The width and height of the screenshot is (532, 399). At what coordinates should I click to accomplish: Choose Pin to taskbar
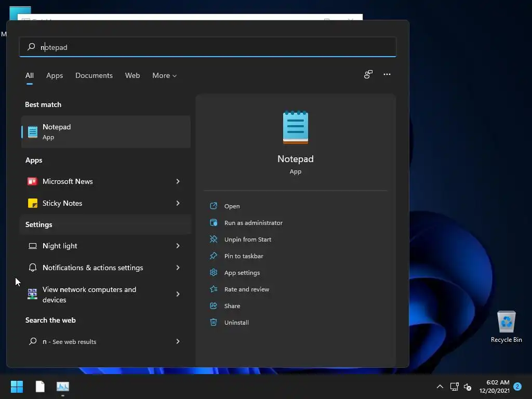click(244, 256)
